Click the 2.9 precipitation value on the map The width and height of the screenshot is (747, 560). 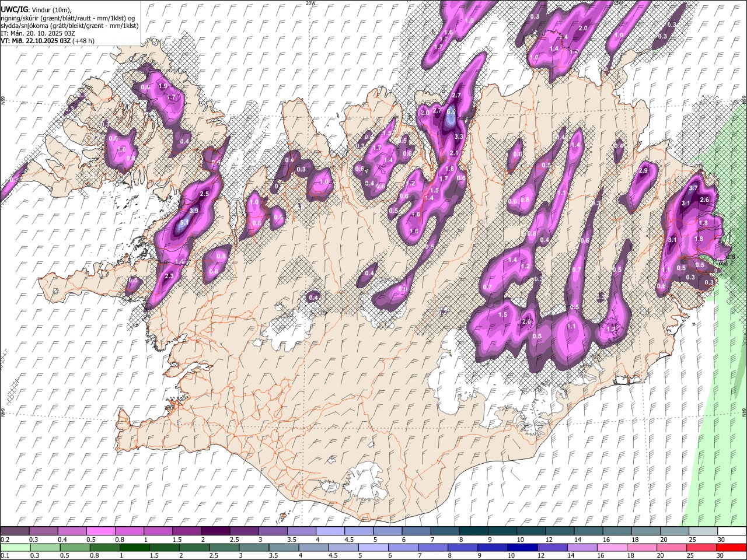pos(644,171)
